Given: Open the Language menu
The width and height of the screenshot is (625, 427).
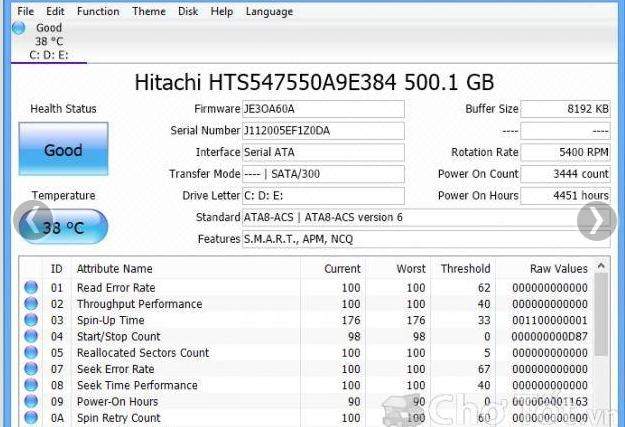Looking at the screenshot, I should click(x=269, y=12).
